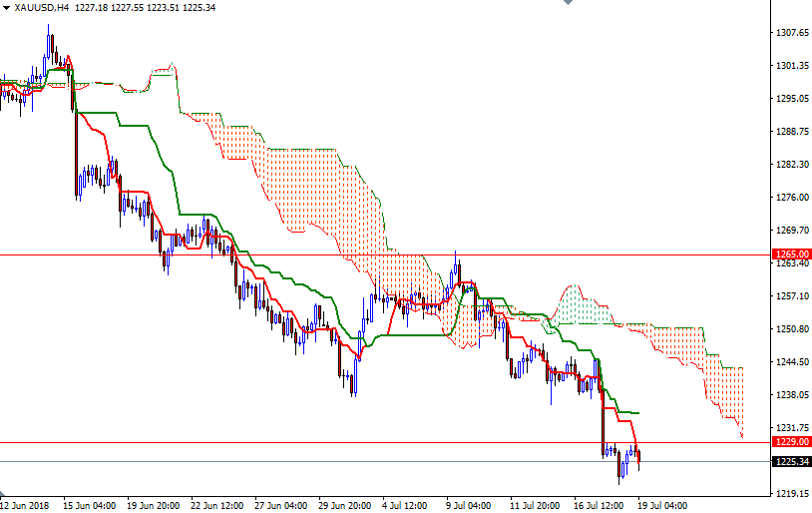
Task: Click the 1307.65 price axis label
Action: click(791, 33)
